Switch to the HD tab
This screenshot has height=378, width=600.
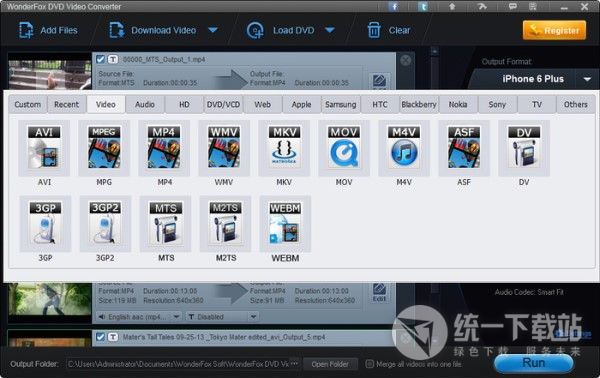click(184, 104)
